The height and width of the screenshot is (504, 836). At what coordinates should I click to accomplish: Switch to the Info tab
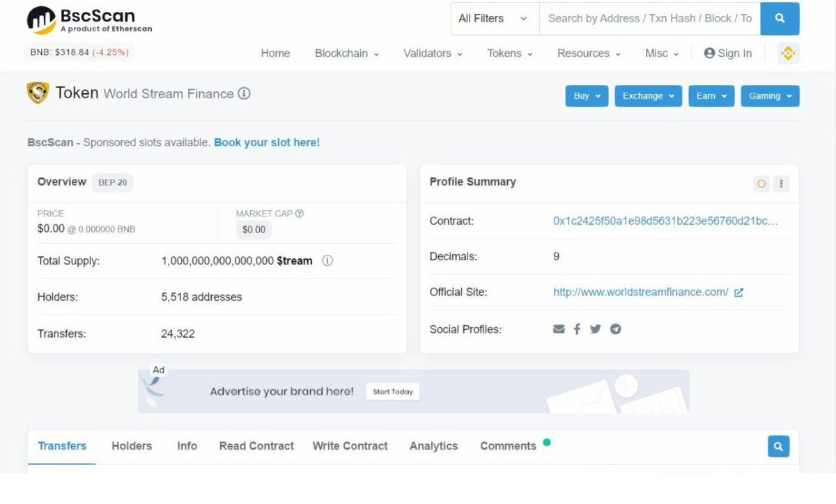coord(187,446)
